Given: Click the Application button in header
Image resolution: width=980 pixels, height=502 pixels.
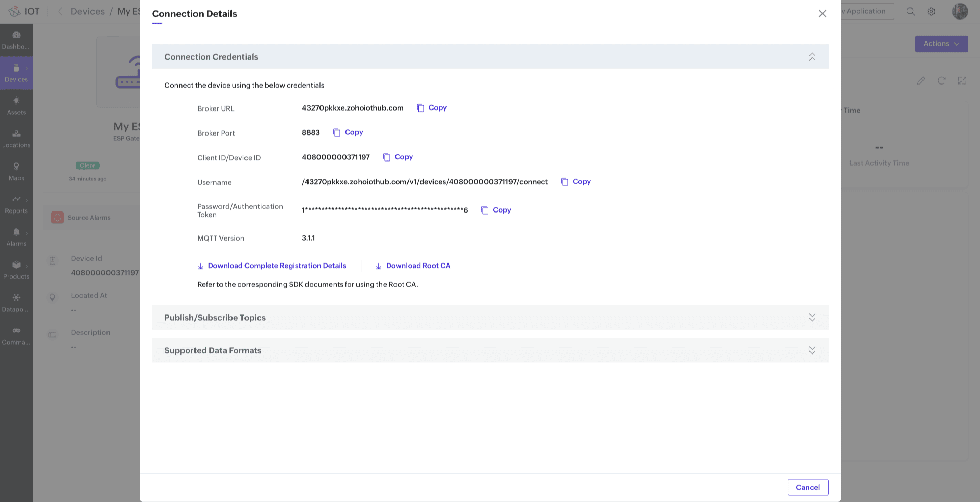Looking at the screenshot, I should (x=867, y=11).
